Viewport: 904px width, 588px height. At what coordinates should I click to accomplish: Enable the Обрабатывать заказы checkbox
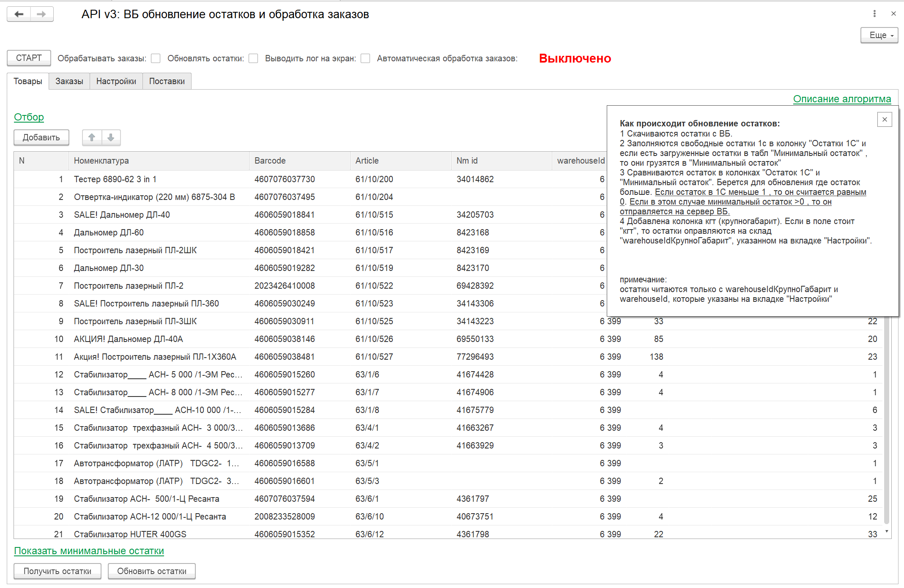(x=156, y=58)
